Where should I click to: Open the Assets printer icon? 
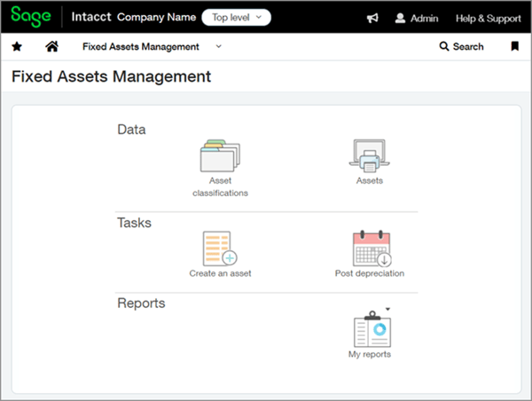coord(369,156)
